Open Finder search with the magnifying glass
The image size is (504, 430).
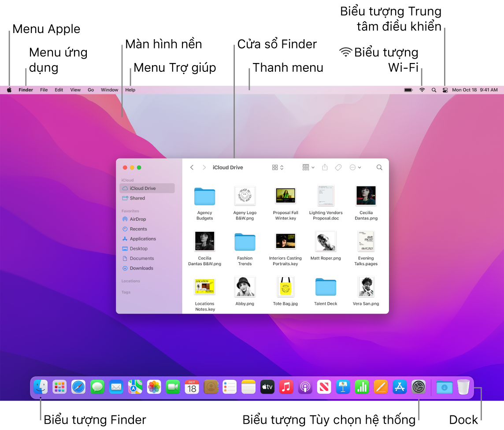379,167
